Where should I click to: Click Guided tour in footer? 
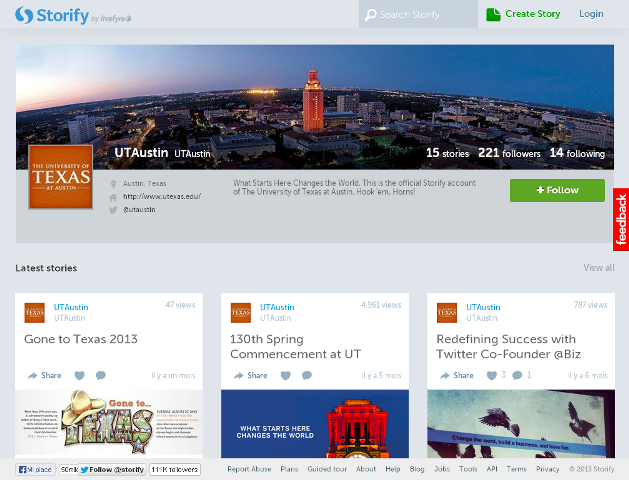pyautogui.click(x=327, y=469)
